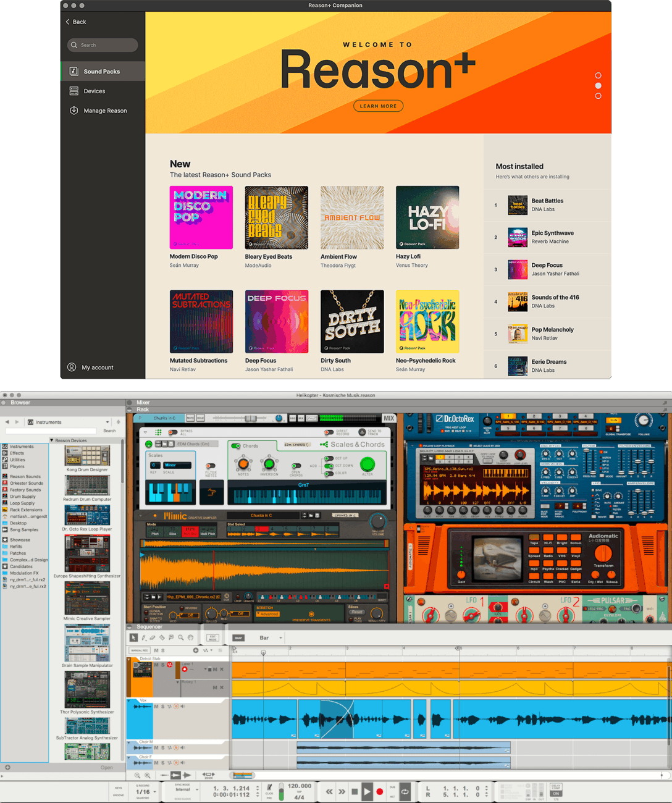
Task: Click the LEARN MORE banner button
Action: [x=379, y=106]
